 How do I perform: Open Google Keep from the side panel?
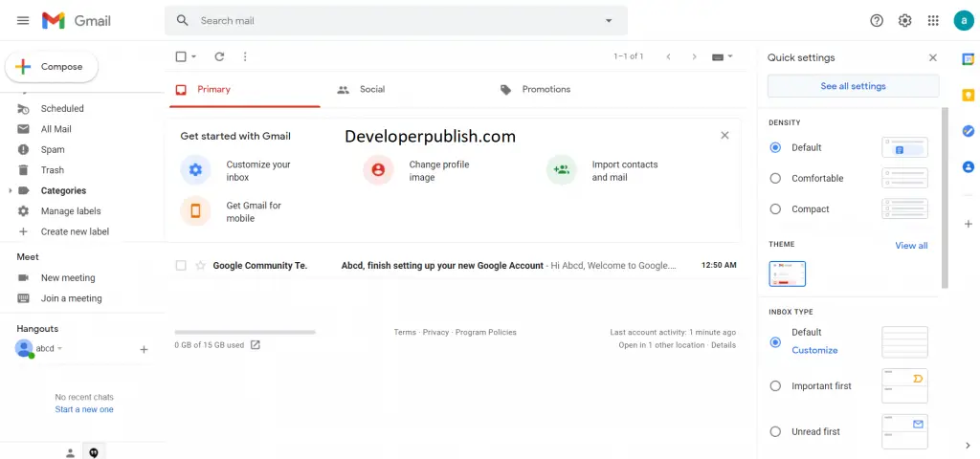pyautogui.click(x=969, y=95)
